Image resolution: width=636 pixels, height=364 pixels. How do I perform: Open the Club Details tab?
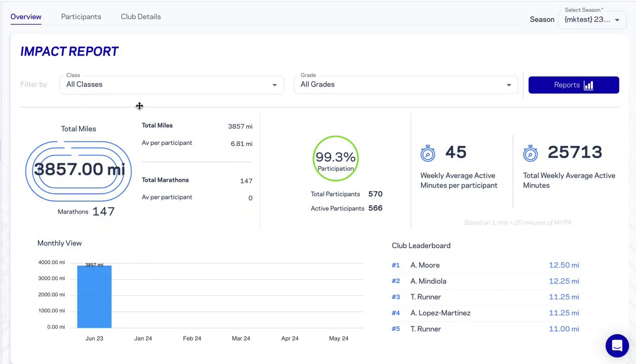(x=141, y=17)
